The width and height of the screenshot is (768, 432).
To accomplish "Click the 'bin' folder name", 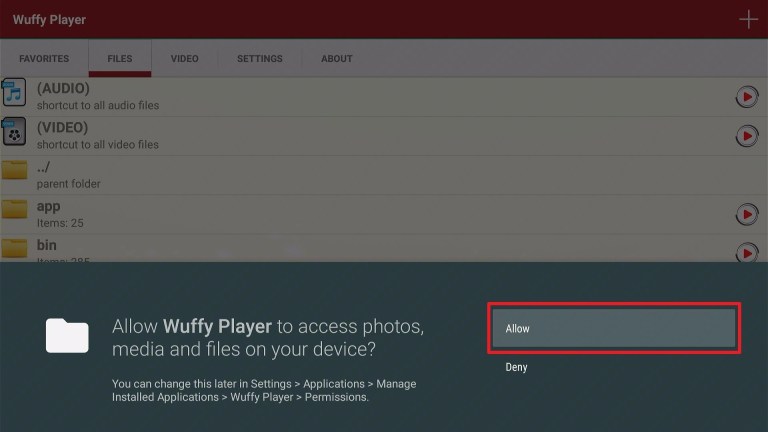I will [47, 245].
